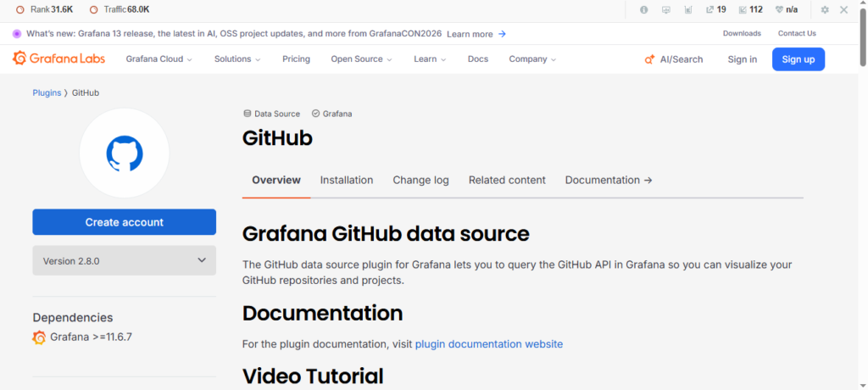The image size is (868, 390).
Task: Open Docs in the navigation
Action: 478,59
